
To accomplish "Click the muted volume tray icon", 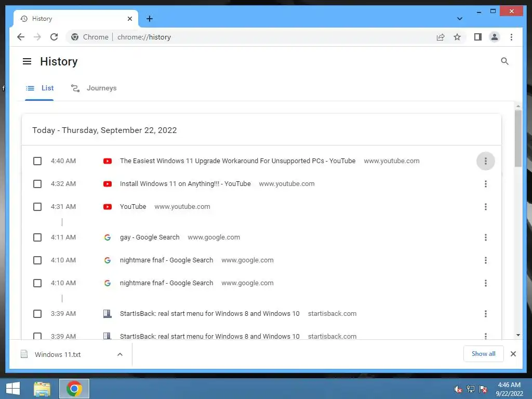I will (x=458, y=389).
